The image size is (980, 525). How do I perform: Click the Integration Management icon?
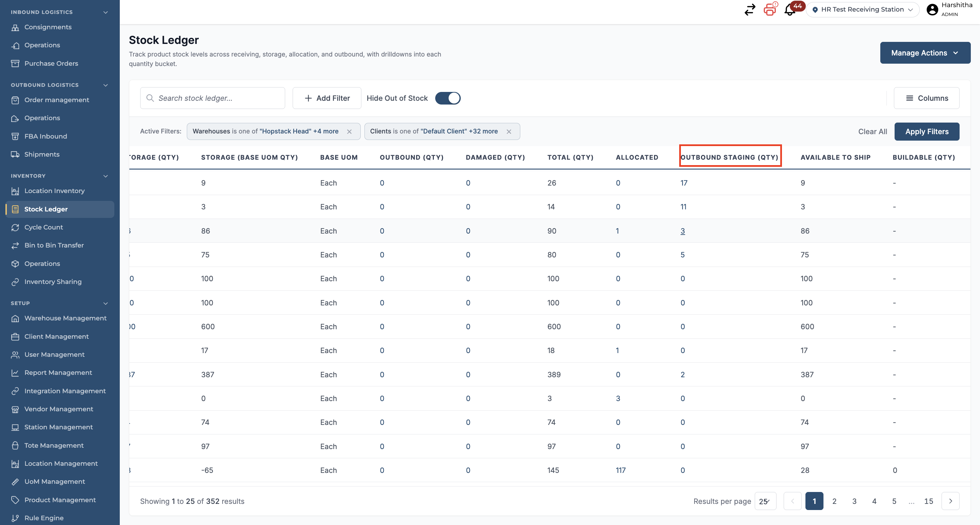pos(15,391)
